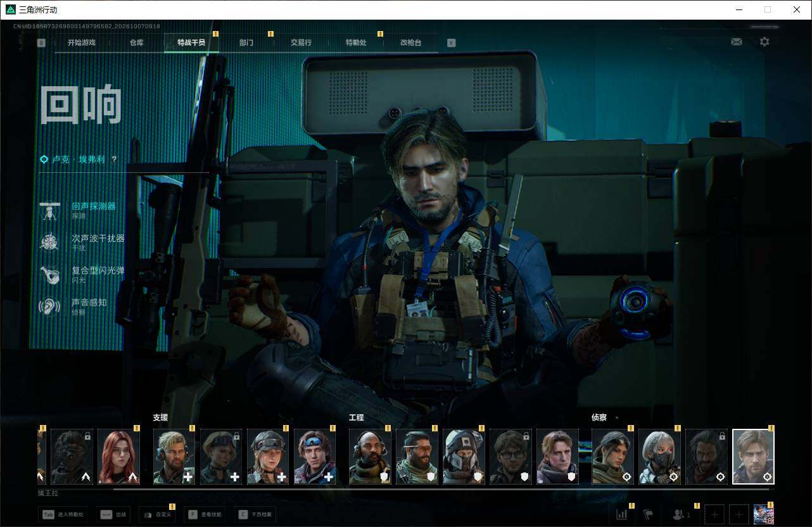Expand the arrow next to 侦察 category
This screenshot has width=812, height=527.
tap(617, 418)
